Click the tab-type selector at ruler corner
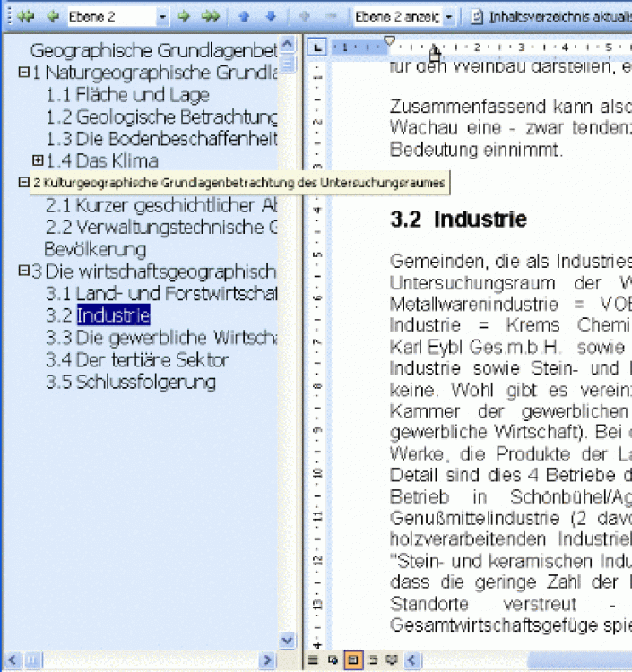The height and width of the screenshot is (672, 632). pyautogui.click(x=316, y=47)
